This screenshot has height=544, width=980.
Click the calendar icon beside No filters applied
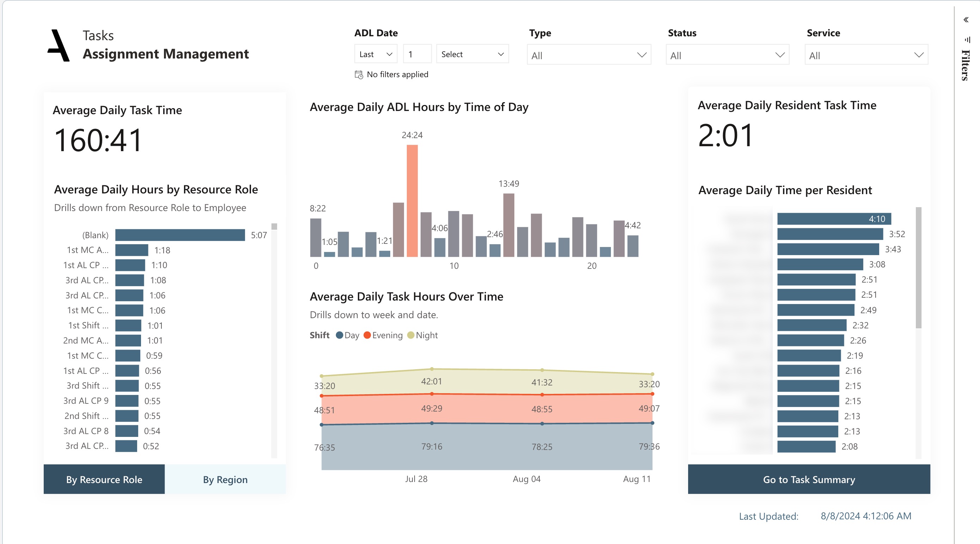pyautogui.click(x=359, y=74)
